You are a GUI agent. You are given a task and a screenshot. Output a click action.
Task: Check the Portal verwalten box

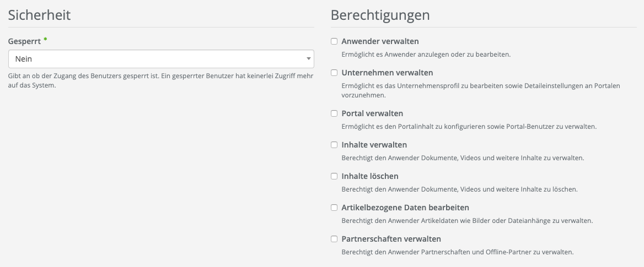(334, 113)
